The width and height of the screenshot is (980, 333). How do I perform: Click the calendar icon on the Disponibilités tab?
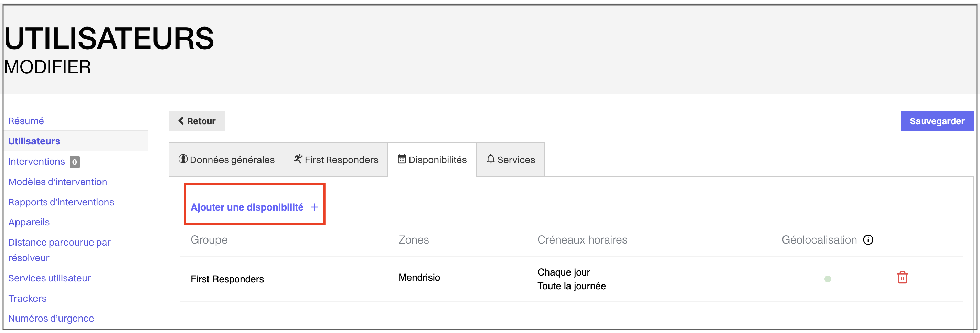[402, 160]
